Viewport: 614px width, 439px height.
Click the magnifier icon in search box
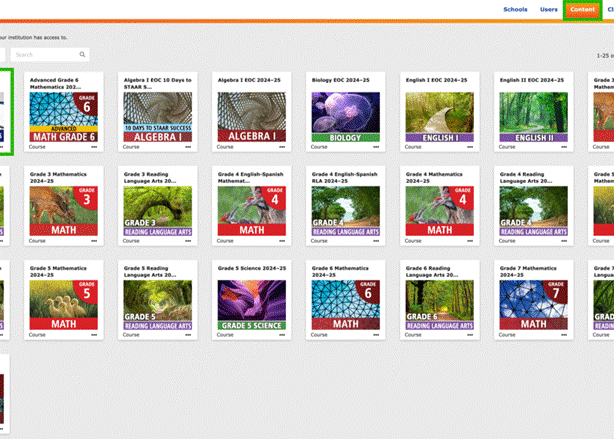83,54
